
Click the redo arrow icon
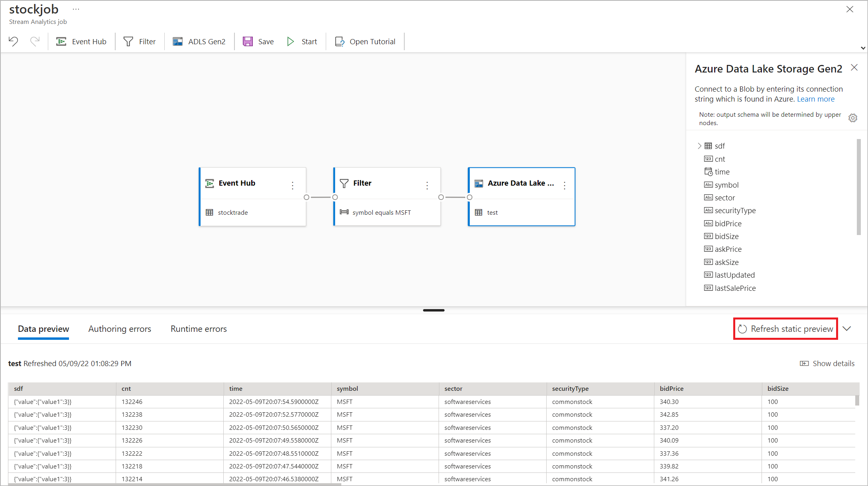tap(35, 41)
